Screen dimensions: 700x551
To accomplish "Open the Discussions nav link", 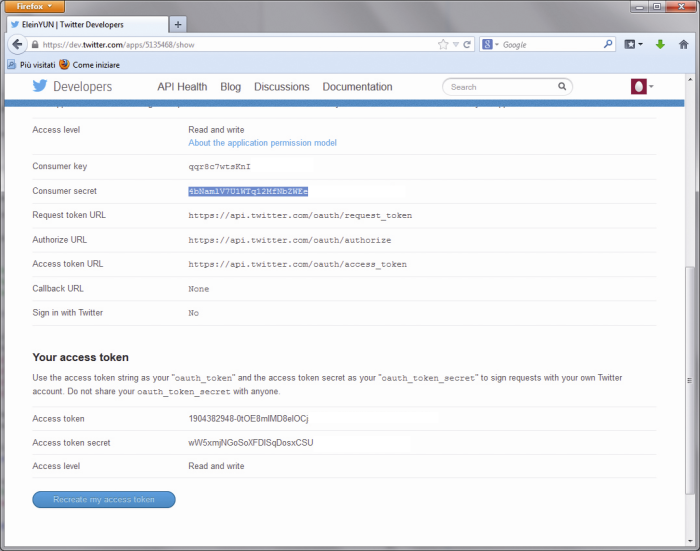I will point(281,87).
